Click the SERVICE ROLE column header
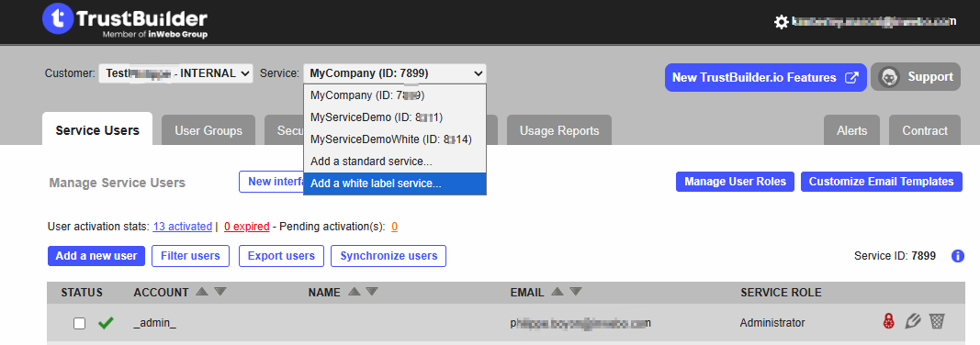This screenshot has width=980, height=345. tap(782, 292)
